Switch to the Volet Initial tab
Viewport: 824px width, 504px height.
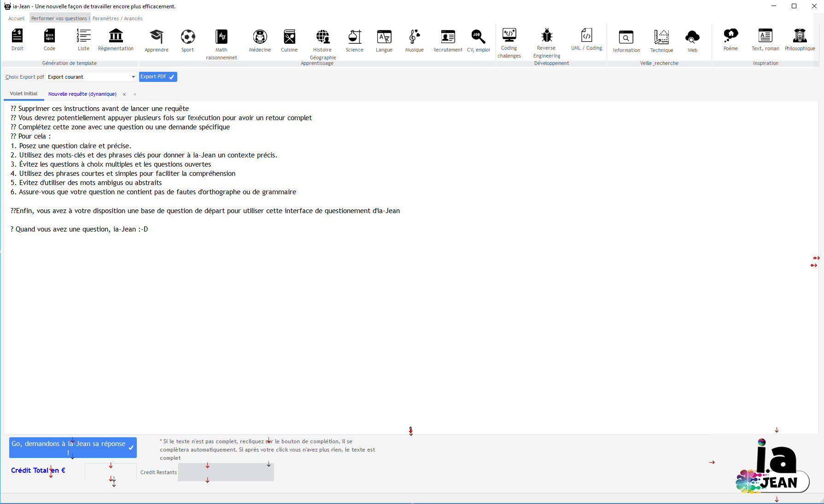tap(23, 93)
